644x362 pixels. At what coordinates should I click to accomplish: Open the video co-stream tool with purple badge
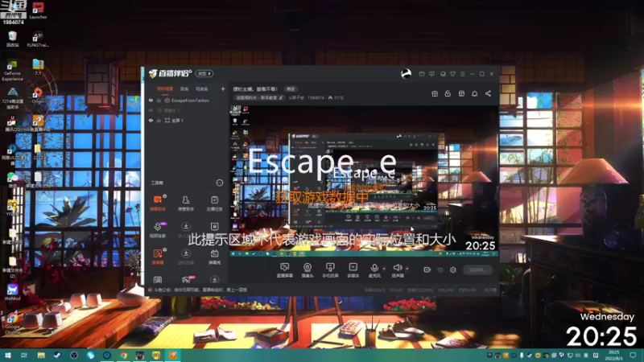tap(158, 229)
